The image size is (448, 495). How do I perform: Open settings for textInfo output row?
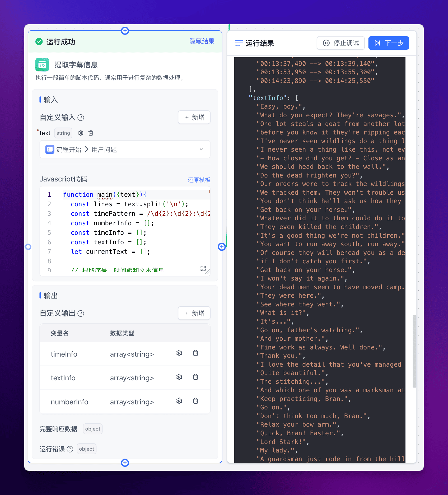click(x=179, y=377)
